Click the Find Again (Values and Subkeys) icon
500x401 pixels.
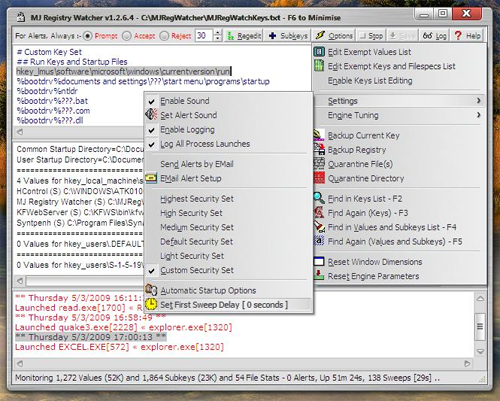pyautogui.click(x=319, y=241)
